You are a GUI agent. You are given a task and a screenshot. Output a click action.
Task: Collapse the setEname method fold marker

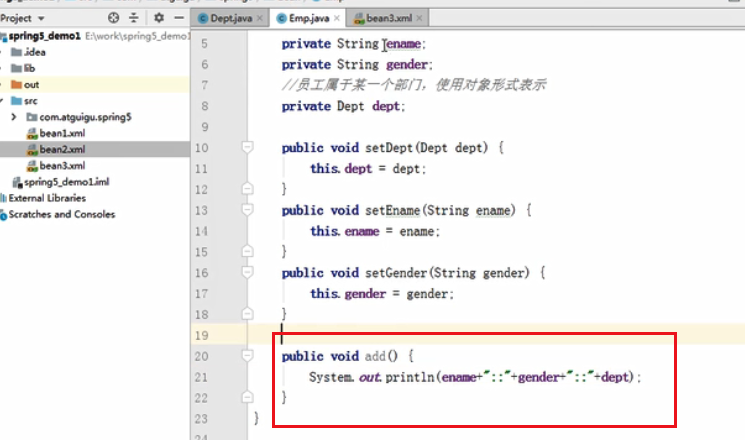click(x=247, y=210)
